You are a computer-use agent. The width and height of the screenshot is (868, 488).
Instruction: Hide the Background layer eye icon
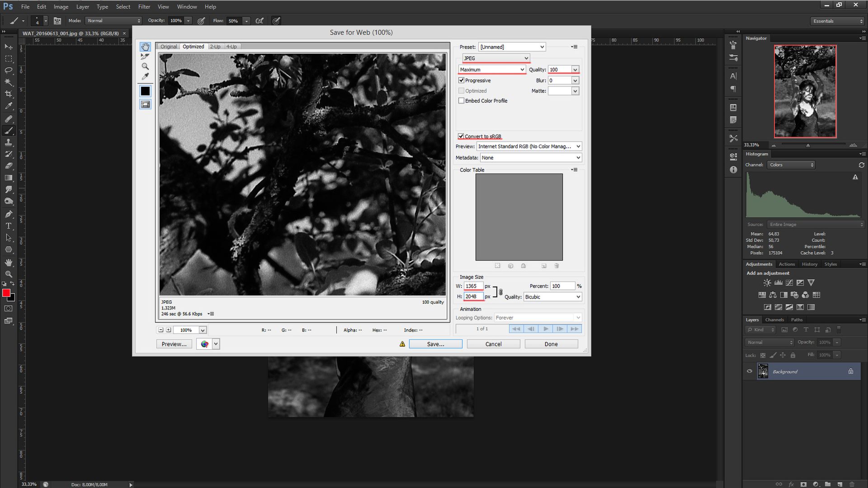click(x=750, y=371)
